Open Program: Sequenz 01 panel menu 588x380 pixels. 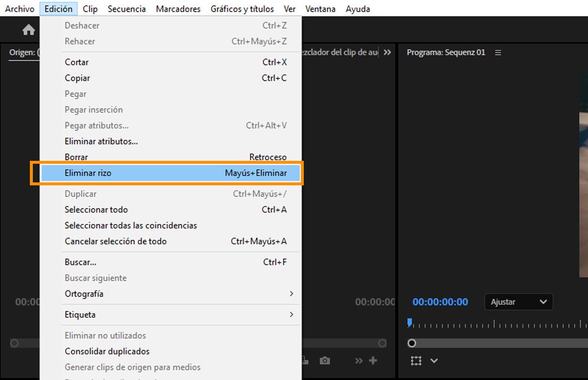[x=498, y=52]
